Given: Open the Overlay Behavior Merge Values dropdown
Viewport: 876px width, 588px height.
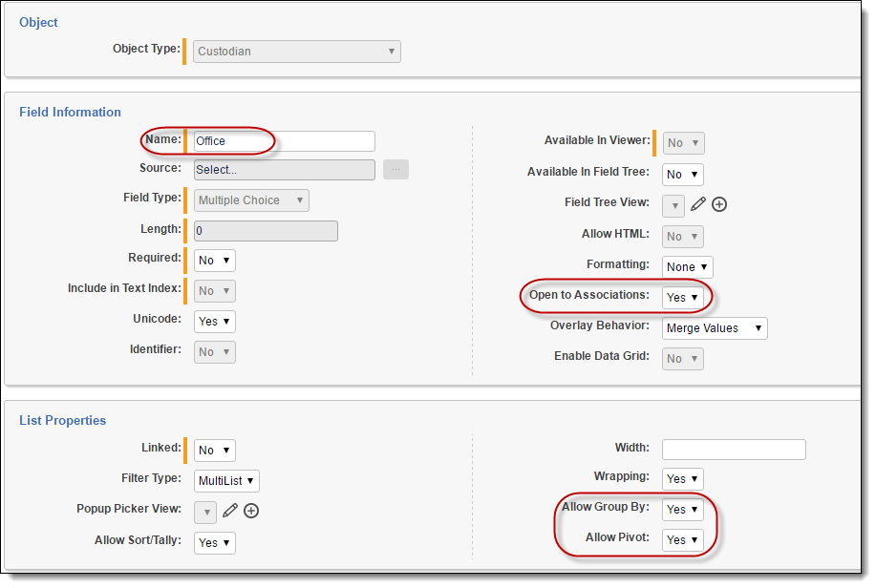Looking at the screenshot, I should pyautogui.click(x=715, y=328).
